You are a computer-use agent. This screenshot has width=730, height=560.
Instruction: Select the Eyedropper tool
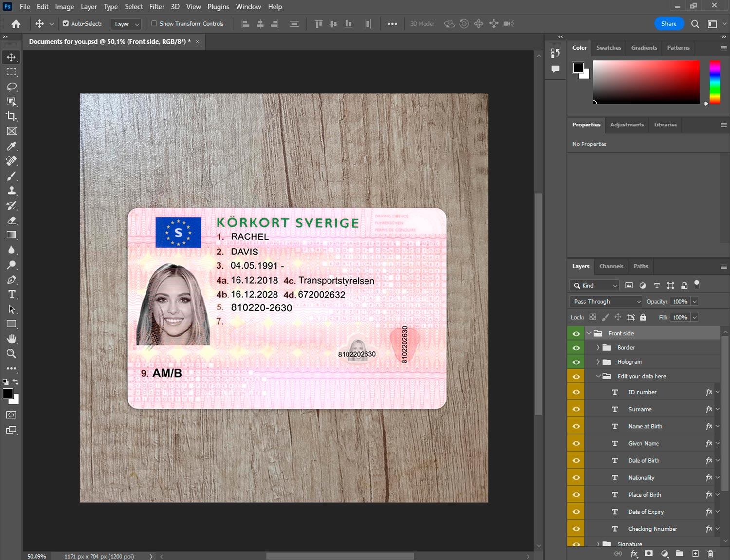click(x=11, y=146)
